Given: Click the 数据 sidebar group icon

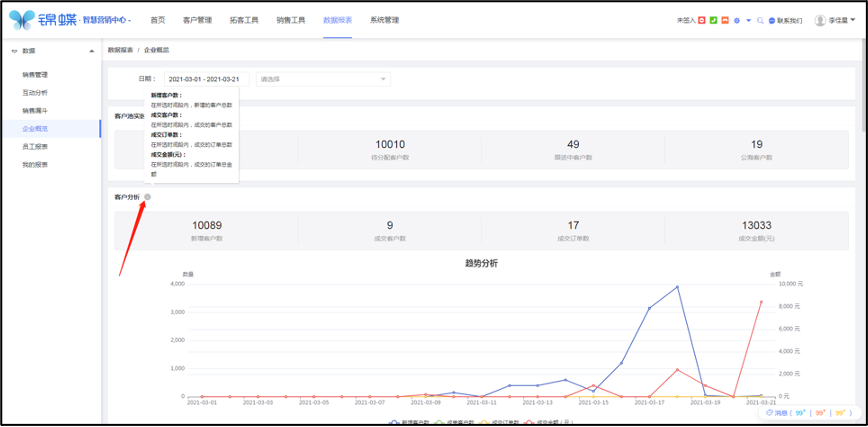Looking at the screenshot, I should pyautogui.click(x=14, y=51).
